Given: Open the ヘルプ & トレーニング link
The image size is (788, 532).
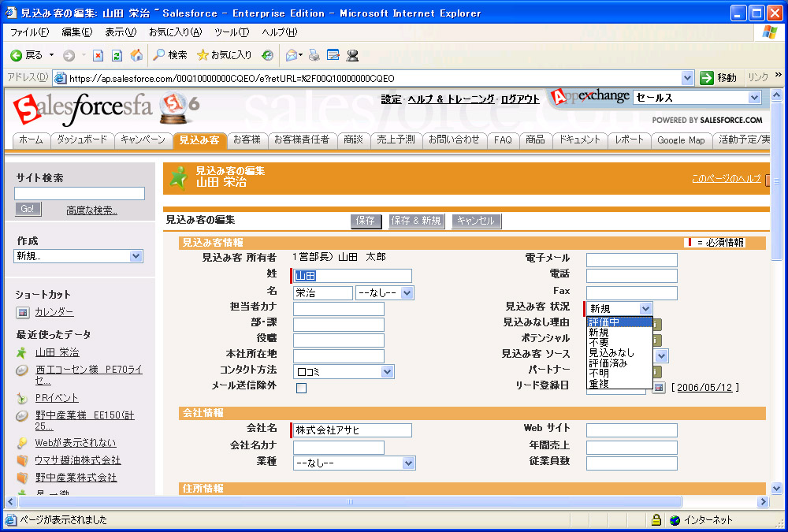Looking at the screenshot, I should (451, 99).
